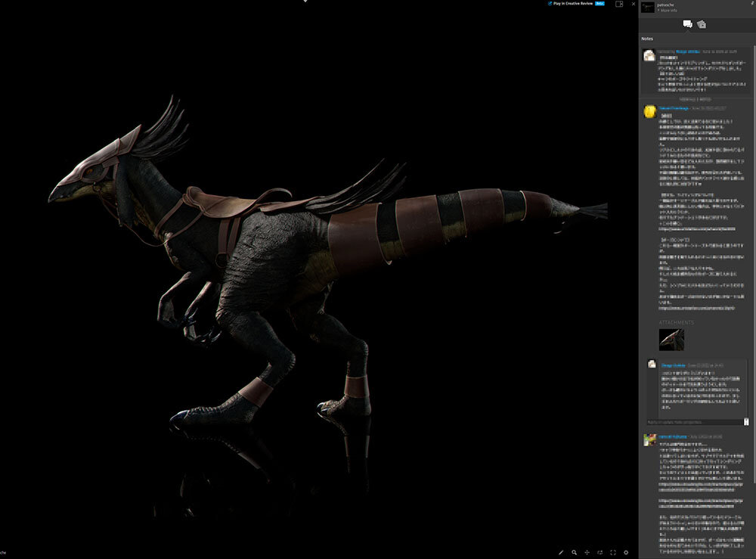Open the Notes speech-bubble tab
756x559 pixels.
pos(687,24)
